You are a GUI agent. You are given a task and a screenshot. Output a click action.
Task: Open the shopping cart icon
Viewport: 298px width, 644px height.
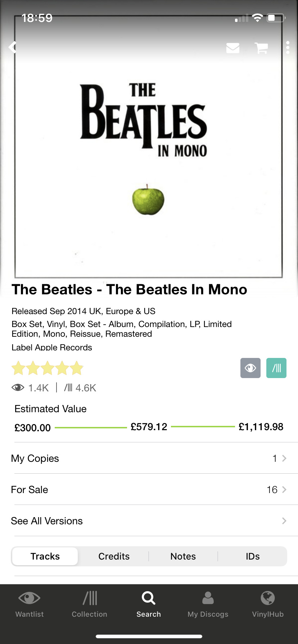pyautogui.click(x=261, y=48)
